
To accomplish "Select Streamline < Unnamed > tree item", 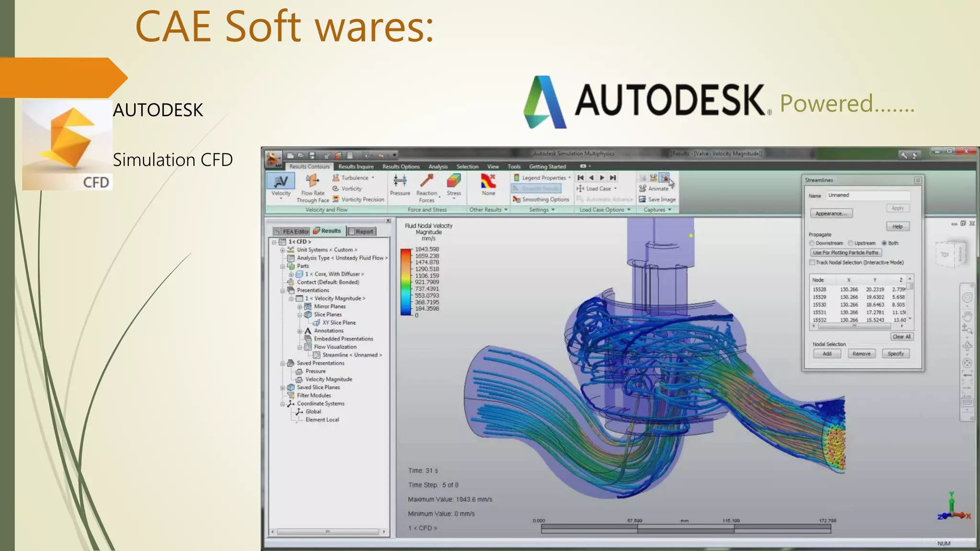I will [x=347, y=355].
